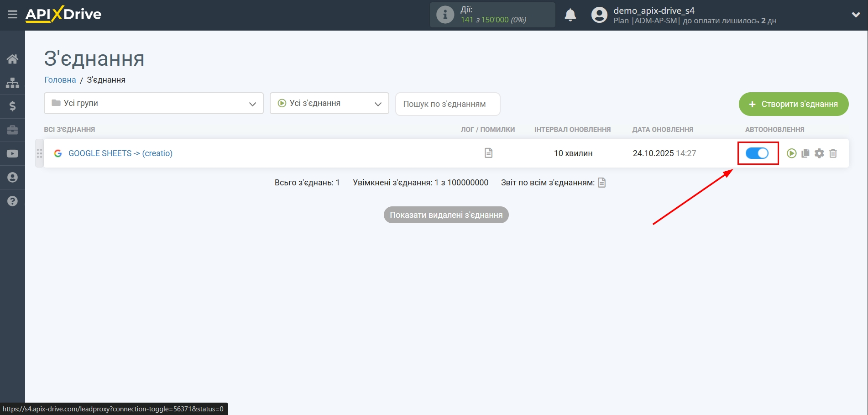Open connection settings with the gear icon
The image size is (868, 415).
click(819, 153)
